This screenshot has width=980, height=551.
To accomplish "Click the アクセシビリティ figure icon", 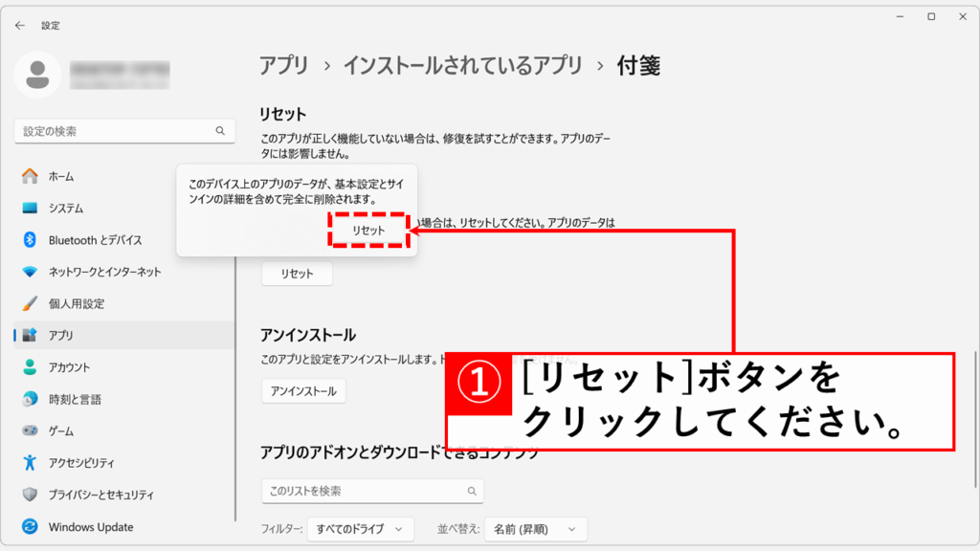I will coord(30,463).
